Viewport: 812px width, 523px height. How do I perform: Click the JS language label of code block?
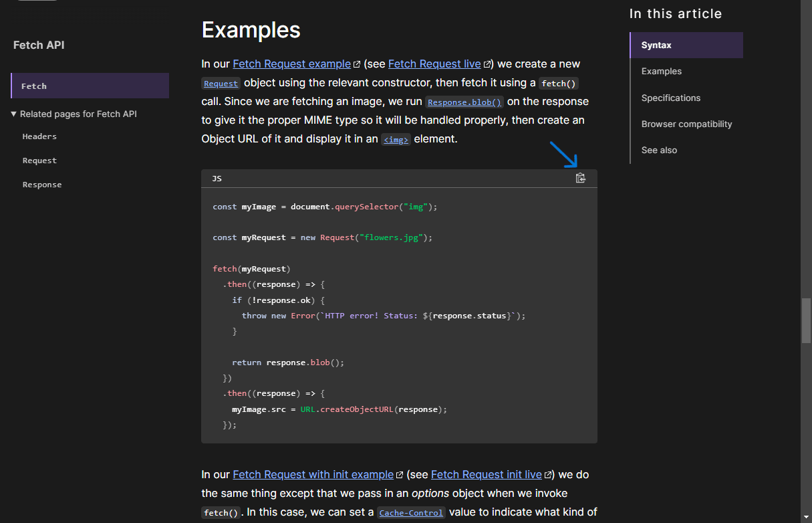point(217,179)
